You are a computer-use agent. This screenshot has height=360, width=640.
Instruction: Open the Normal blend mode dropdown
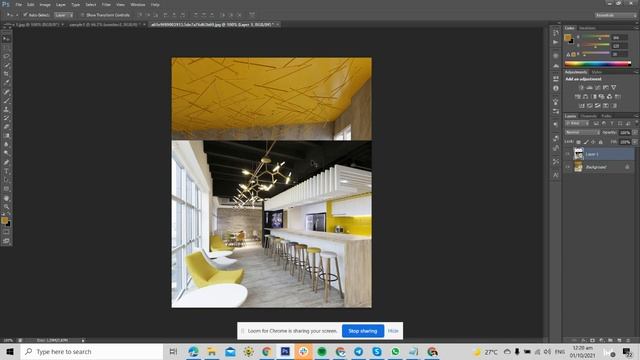(582, 133)
